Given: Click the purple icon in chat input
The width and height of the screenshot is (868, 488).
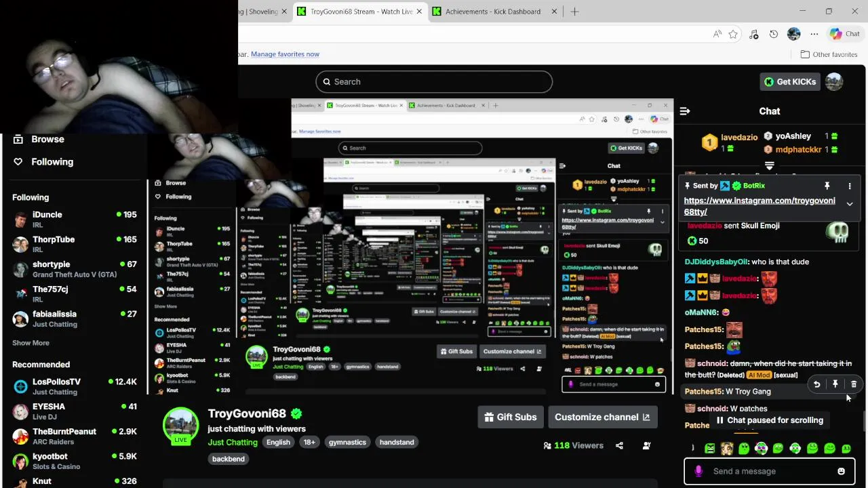Looking at the screenshot, I should coord(698,471).
